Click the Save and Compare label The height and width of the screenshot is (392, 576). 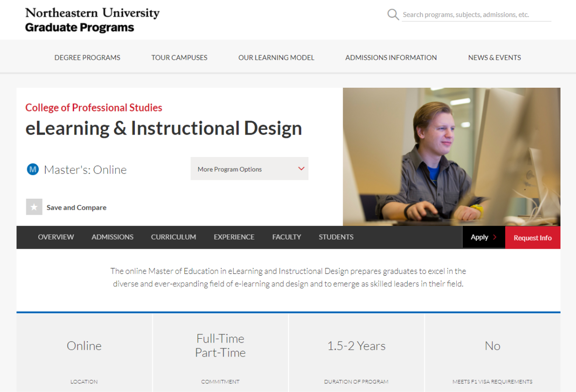tap(77, 207)
